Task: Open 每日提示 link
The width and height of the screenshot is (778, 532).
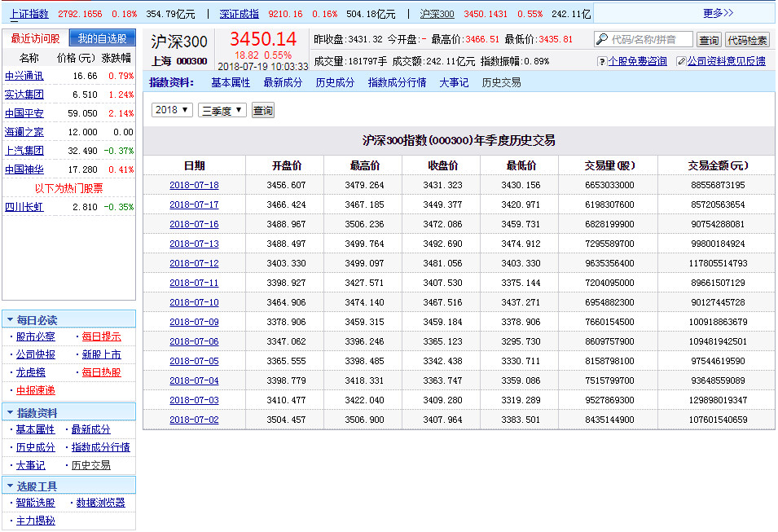Action: (101, 336)
